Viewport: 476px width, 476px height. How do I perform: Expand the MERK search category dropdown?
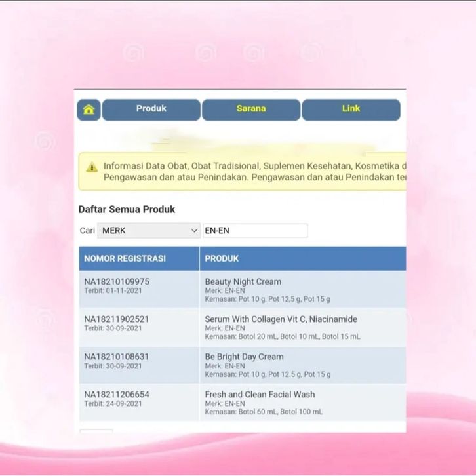(x=148, y=231)
